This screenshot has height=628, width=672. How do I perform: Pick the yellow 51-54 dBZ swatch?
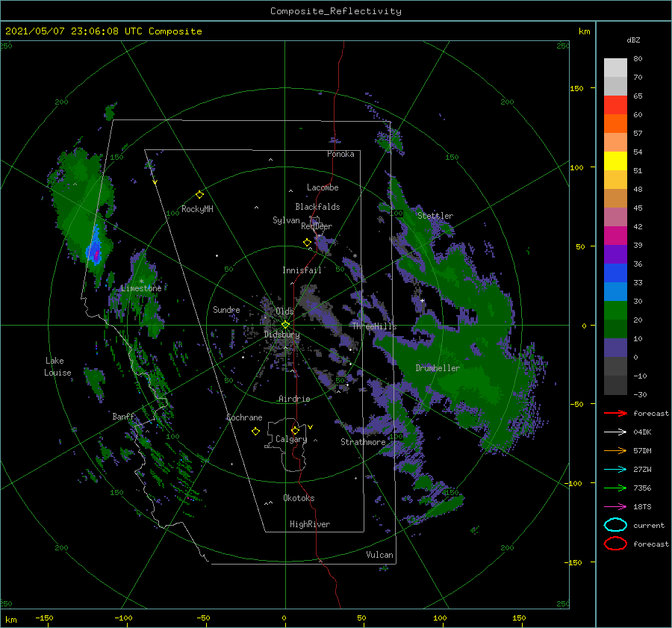[615, 161]
